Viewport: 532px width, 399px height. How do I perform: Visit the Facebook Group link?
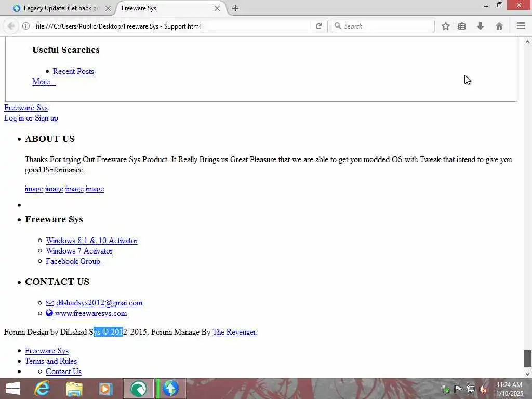[x=73, y=262]
